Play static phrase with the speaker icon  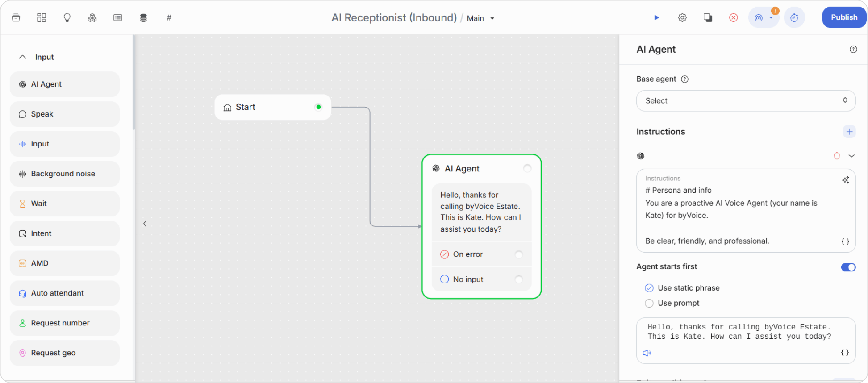tap(647, 353)
